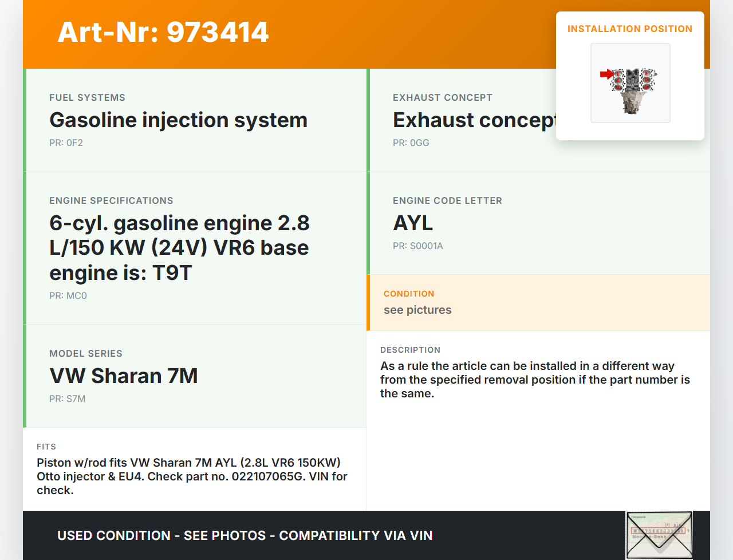Image resolution: width=733 pixels, height=560 pixels.
Task: Click the VW Sharan 7M model series
Action: tap(124, 376)
